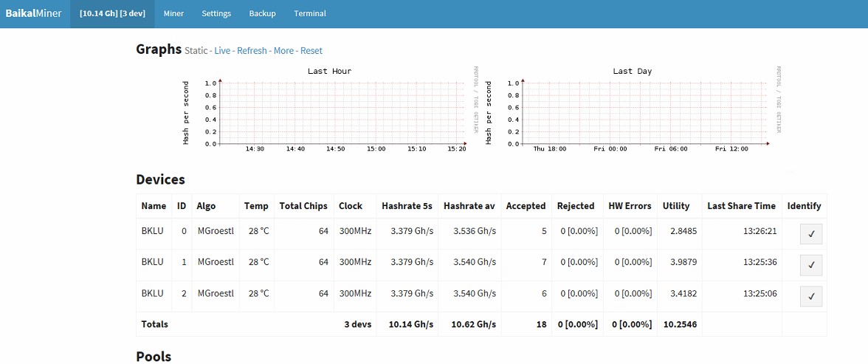The height and width of the screenshot is (364, 868).
Task: Open the Terminal page
Action: 310,13
